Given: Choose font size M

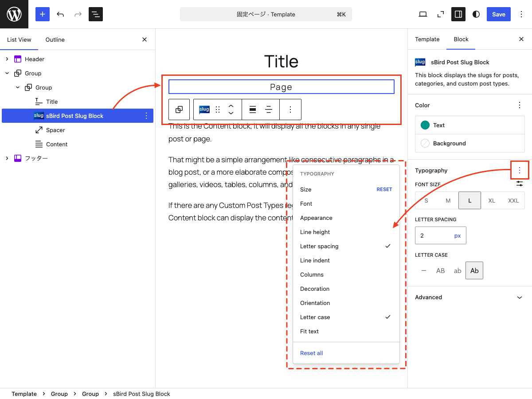Looking at the screenshot, I should (x=448, y=200).
